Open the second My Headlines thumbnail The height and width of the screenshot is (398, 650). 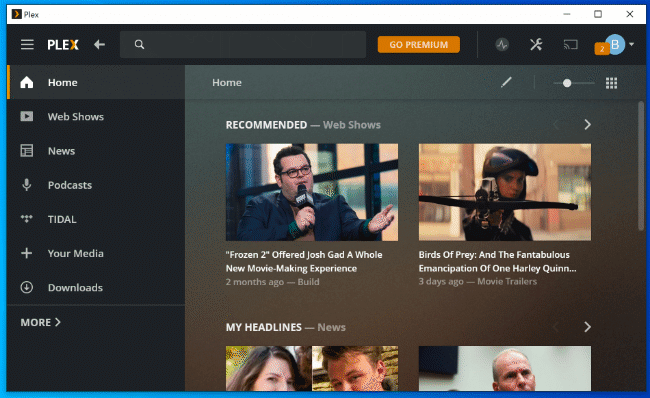click(x=505, y=369)
